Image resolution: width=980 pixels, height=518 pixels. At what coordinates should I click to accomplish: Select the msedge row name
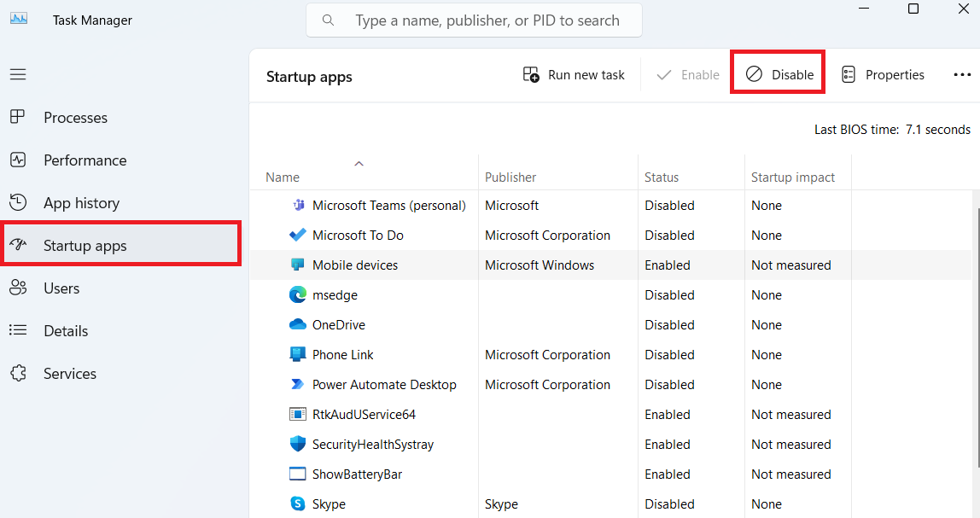click(x=335, y=295)
